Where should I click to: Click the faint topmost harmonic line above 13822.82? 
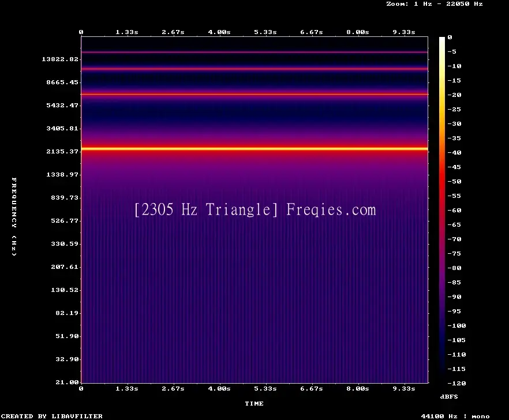coord(254,52)
